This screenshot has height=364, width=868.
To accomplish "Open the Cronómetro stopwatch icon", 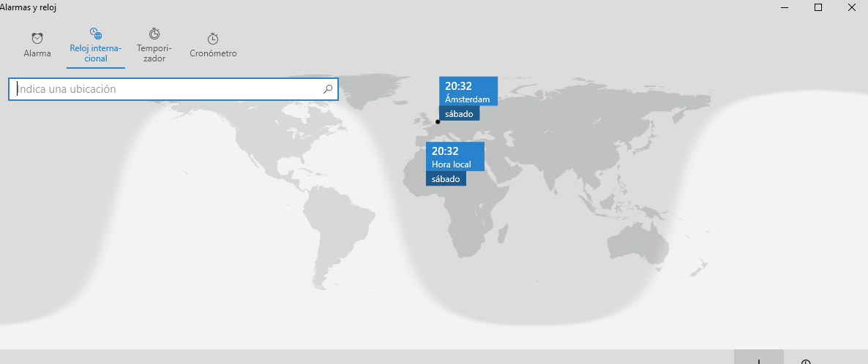I will 213,38.
